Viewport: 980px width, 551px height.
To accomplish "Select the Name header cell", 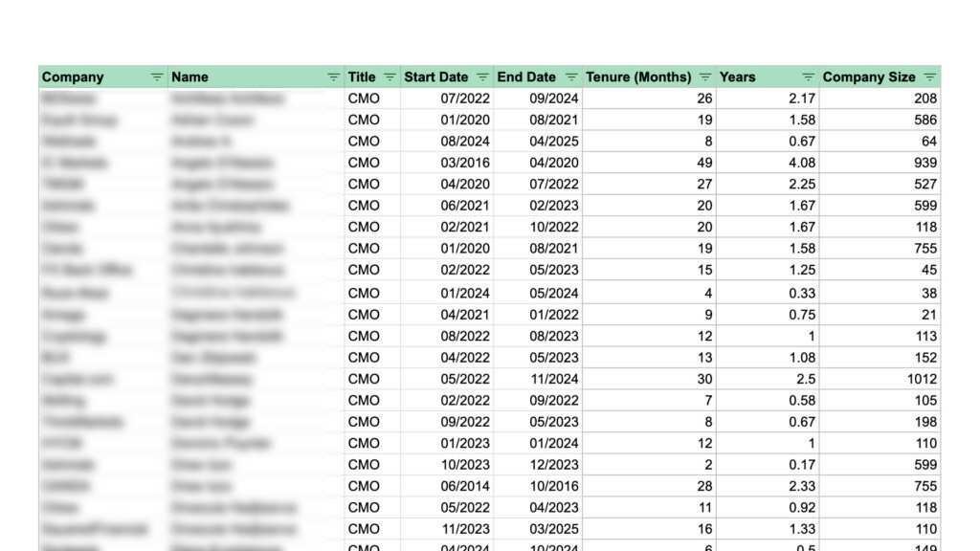I will tap(256, 77).
